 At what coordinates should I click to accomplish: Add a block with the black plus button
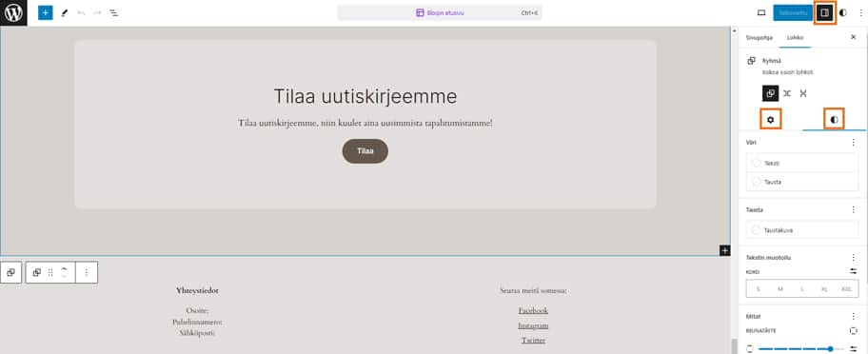click(x=724, y=250)
